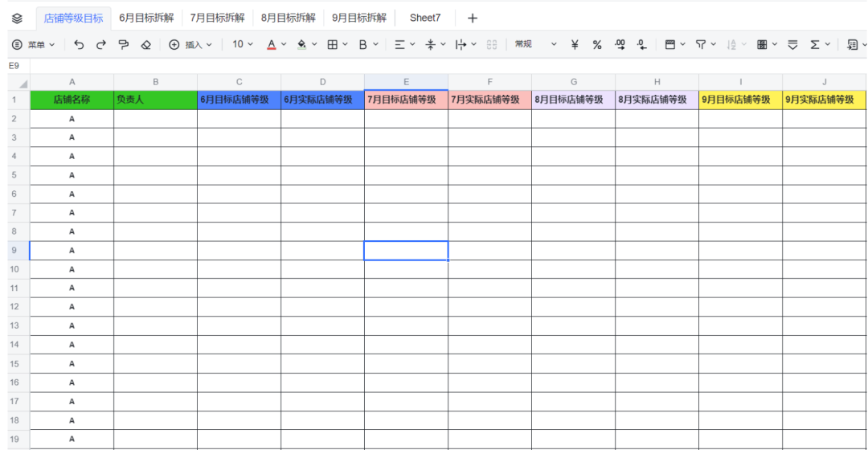
Task: Expand the filter funnel dropdown arrow
Action: click(x=714, y=44)
